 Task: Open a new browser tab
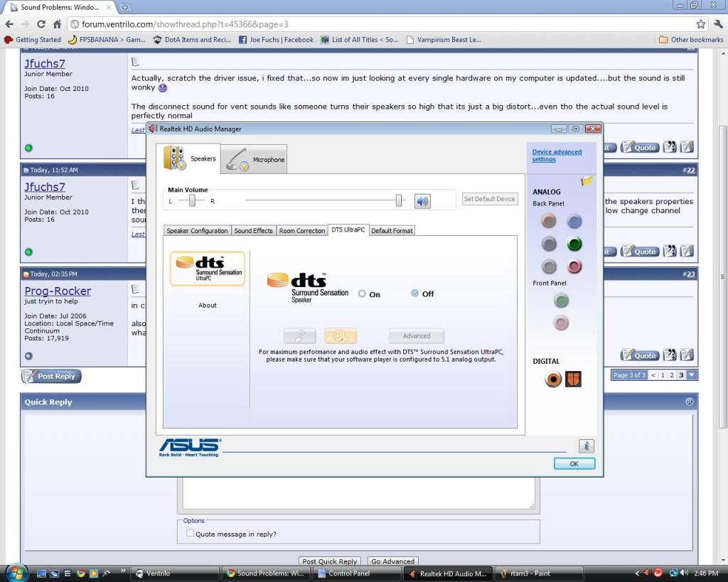[125, 7]
